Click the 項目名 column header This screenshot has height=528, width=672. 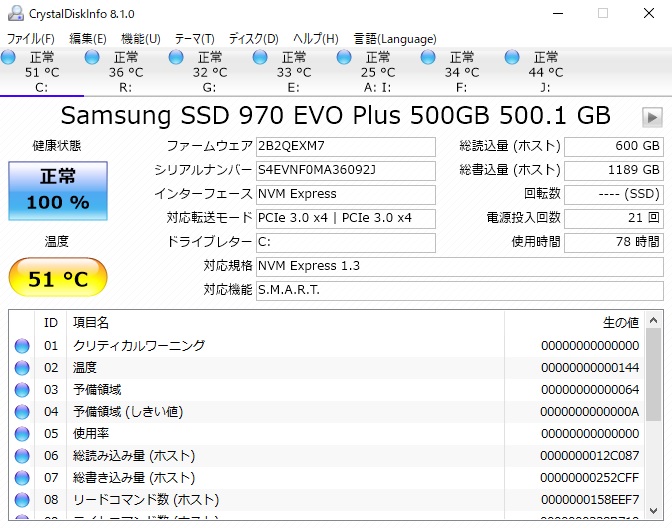coord(286,323)
